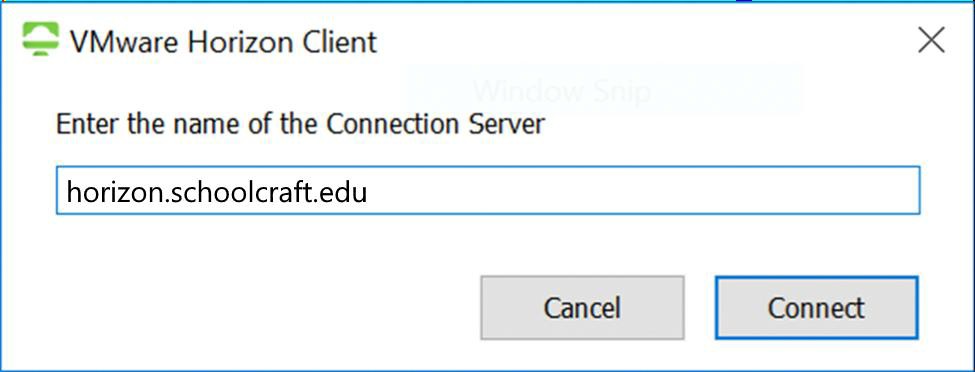This screenshot has width=975, height=372.
Task: Click the 'Enter the name of the Connection Server' label
Action: [300, 124]
